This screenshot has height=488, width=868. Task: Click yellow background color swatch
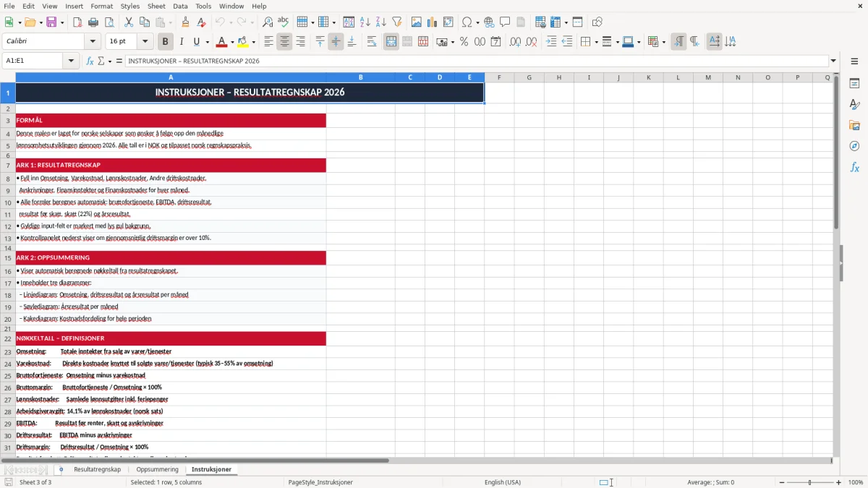[243, 42]
